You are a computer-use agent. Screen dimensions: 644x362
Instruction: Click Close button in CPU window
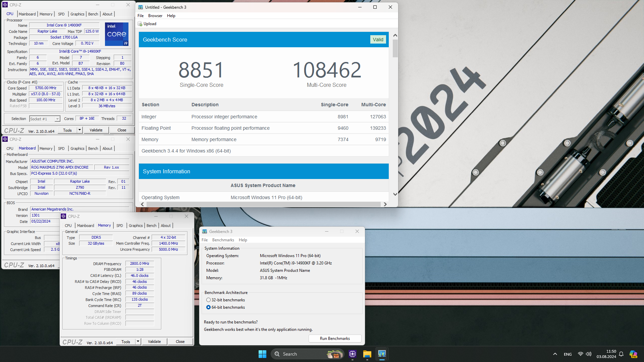tap(122, 130)
